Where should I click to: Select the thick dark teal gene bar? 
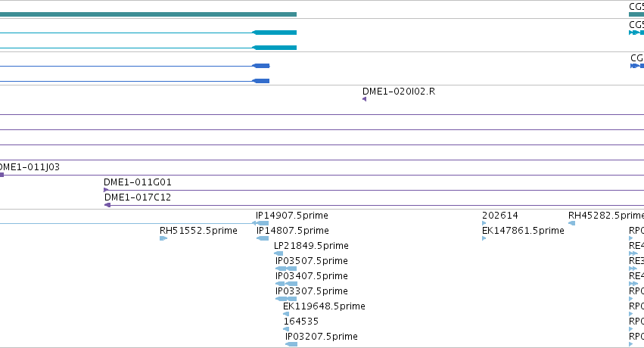coord(148,14)
